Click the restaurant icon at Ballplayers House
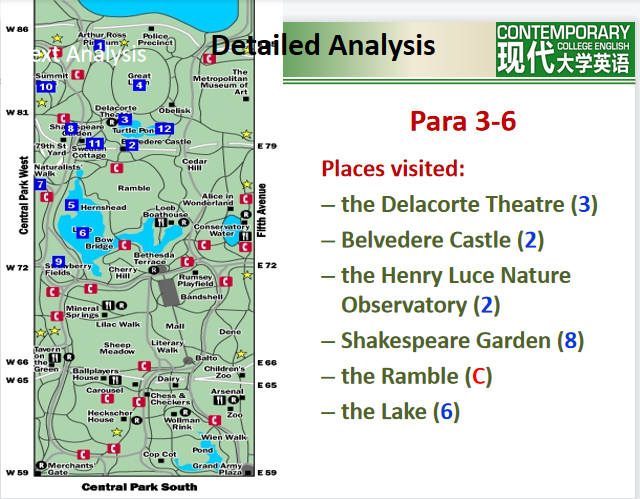Image resolution: width=640 pixels, height=499 pixels. 116,379
